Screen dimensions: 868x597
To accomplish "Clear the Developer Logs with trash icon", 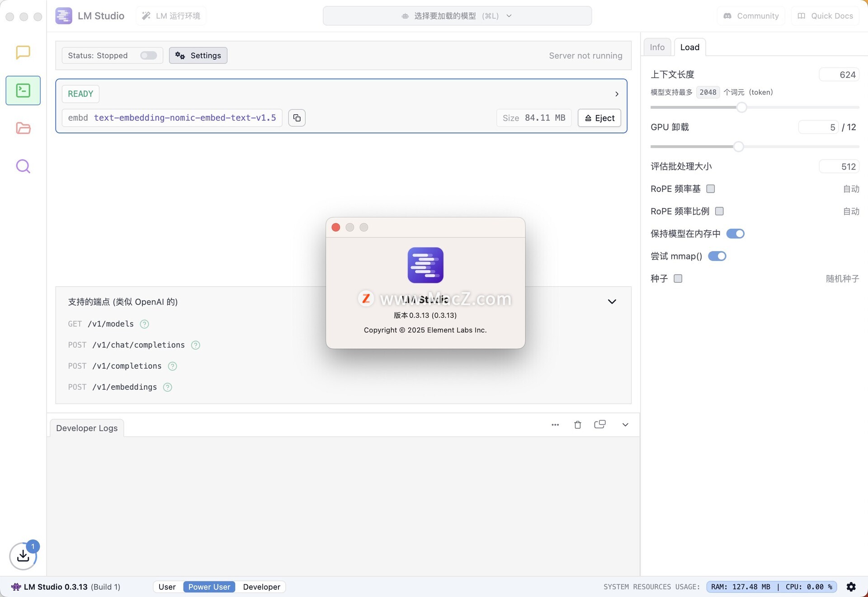I will coord(577,425).
